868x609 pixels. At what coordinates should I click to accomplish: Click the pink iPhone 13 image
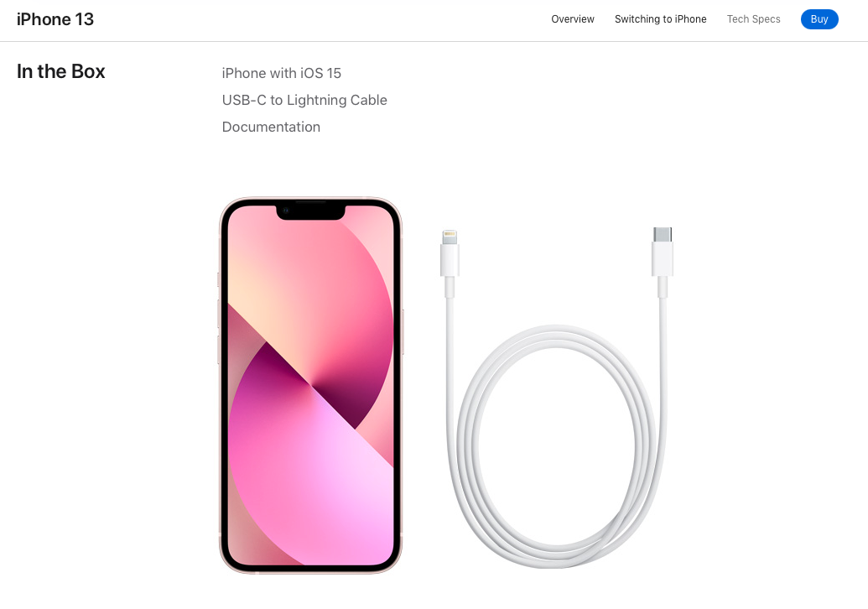click(310, 385)
